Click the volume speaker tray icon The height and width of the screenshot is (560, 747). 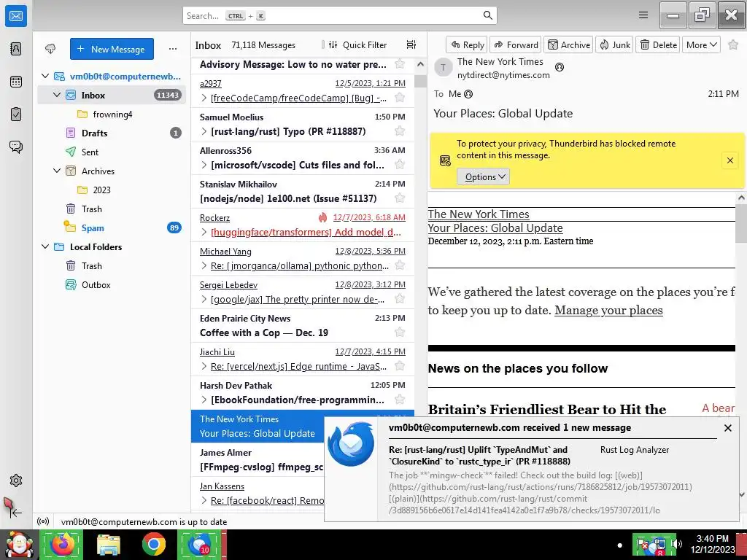click(676, 544)
